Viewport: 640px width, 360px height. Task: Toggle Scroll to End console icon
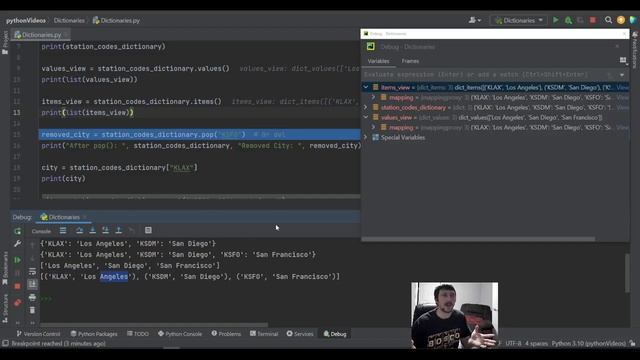[32, 284]
